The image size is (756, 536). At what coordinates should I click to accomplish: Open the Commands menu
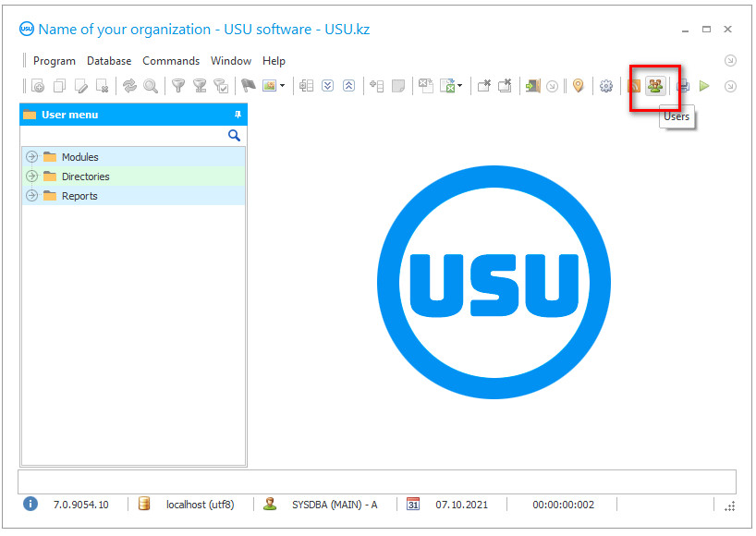pyautogui.click(x=171, y=61)
